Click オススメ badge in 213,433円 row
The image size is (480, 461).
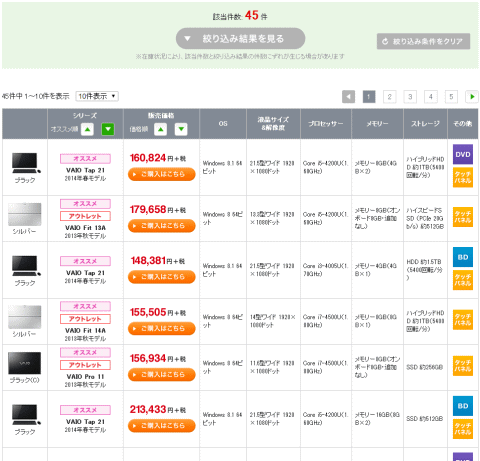pos(85,410)
